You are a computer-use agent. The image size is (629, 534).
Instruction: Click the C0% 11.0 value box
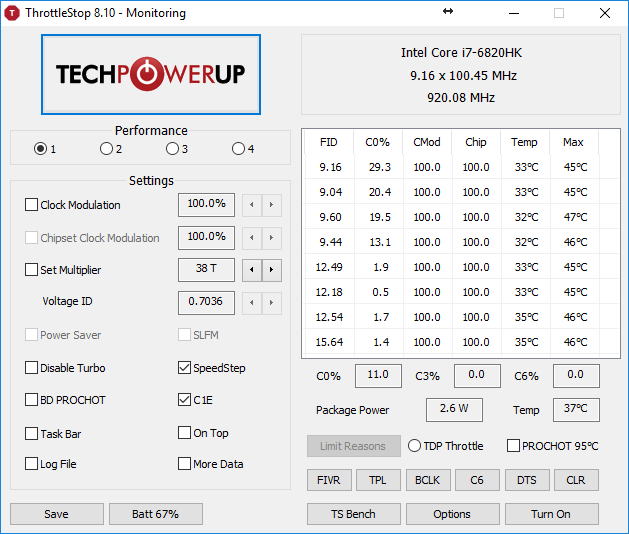click(378, 376)
